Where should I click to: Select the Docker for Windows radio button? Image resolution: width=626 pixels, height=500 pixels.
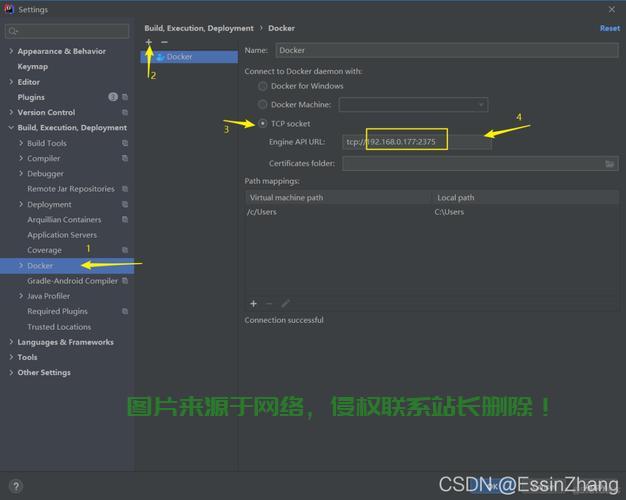pos(263,86)
